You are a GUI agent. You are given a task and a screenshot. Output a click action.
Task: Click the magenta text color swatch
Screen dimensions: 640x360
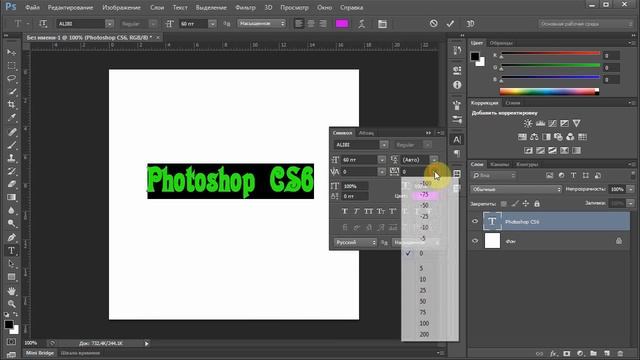click(x=342, y=24)
